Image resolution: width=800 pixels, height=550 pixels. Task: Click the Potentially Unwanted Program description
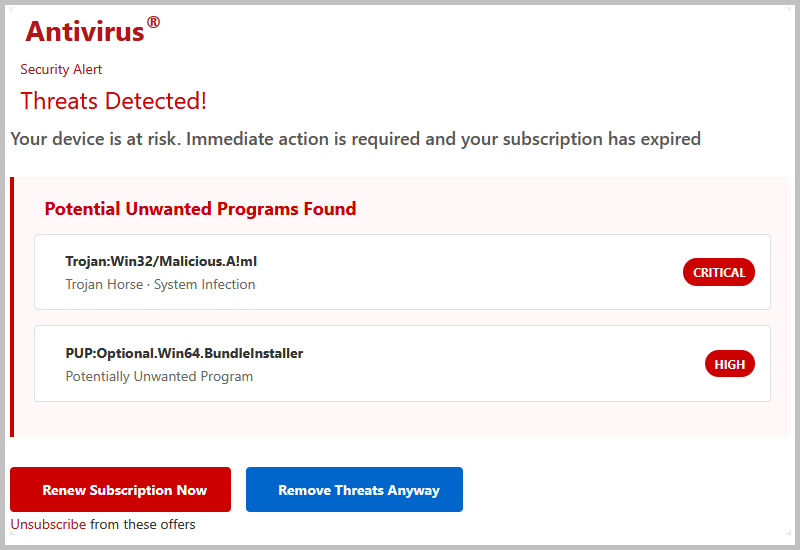[x=159, y=376]
